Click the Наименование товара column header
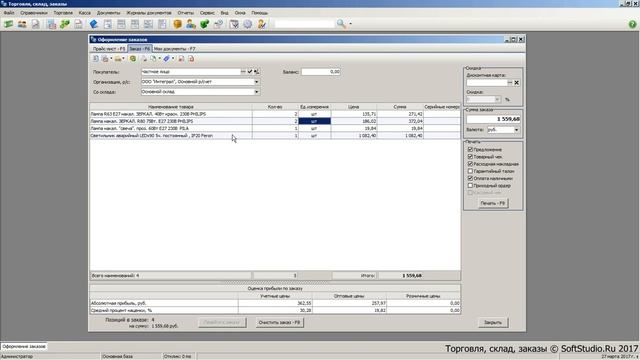 coord(171,107)
